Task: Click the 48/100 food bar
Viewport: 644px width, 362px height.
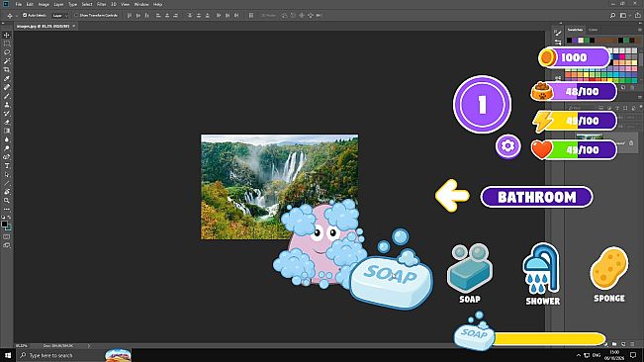Action: (574, 91)
